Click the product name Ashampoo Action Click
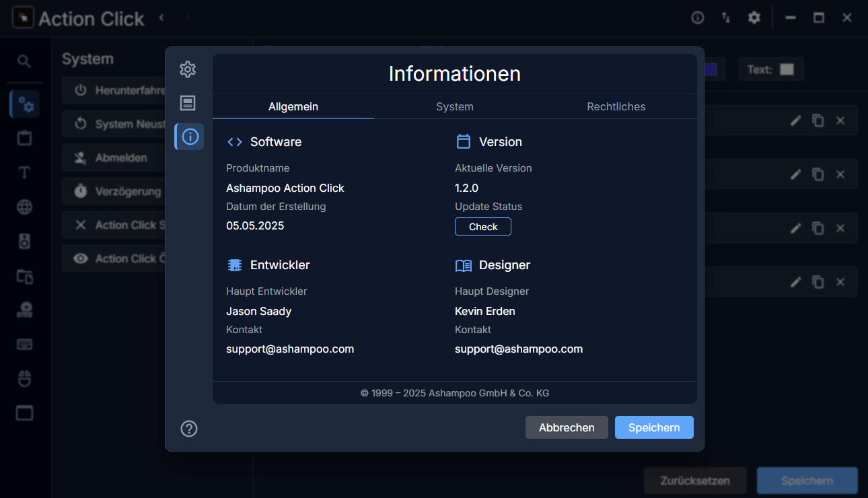 (x=285, y=188)
